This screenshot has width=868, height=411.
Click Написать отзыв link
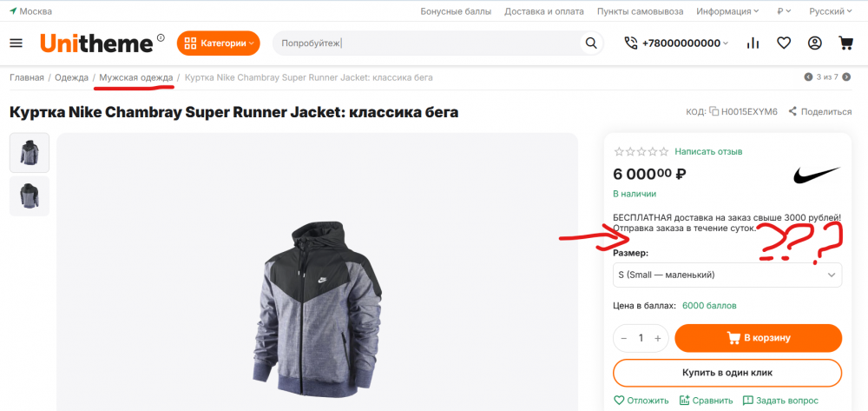coord(708,151)
